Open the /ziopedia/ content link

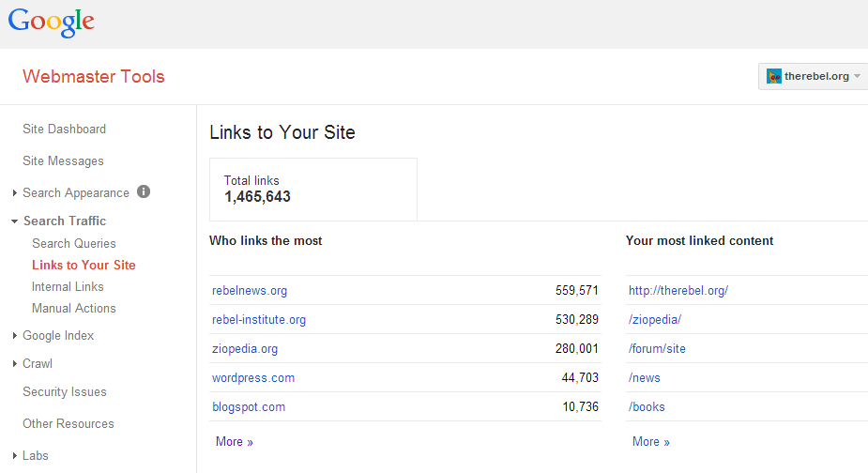pos(655,320)
